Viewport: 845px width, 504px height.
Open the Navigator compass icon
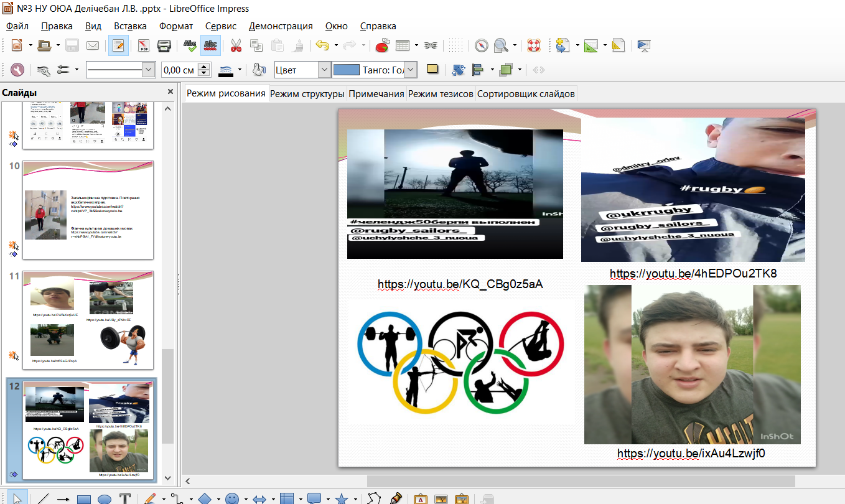481,45
